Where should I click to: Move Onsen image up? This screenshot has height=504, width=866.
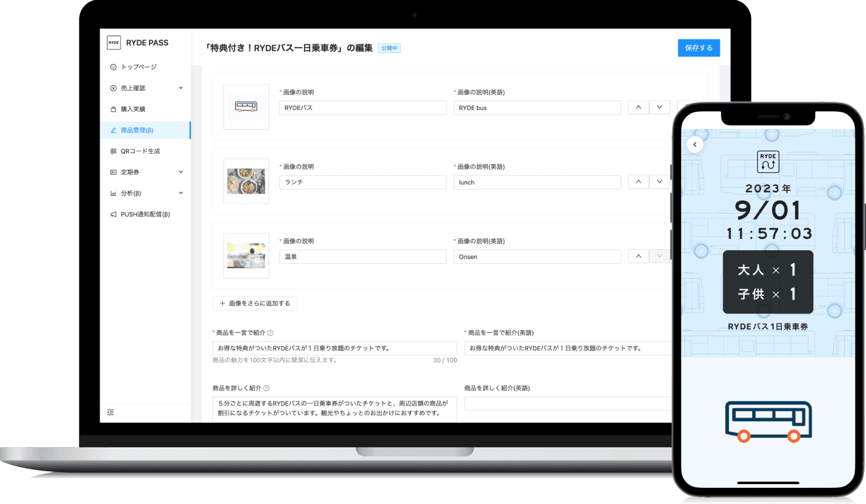[x=639, y=256]
